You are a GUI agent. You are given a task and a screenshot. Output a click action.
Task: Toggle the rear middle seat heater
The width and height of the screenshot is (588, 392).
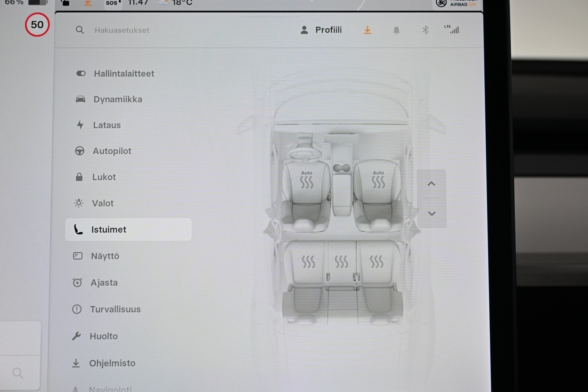pos(342,261)
